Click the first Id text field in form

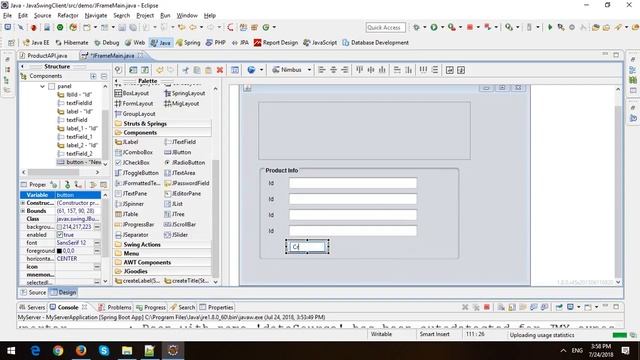(x=353, y=183)
